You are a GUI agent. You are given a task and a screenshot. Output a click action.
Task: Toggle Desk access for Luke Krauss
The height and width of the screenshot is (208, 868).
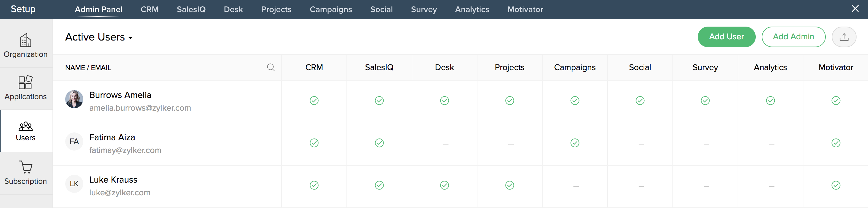pyautogui.click(x=445, y=185)
